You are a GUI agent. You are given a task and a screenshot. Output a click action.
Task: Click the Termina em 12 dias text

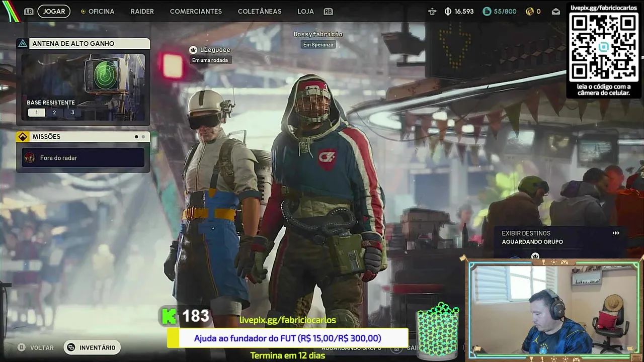[288, 355]
